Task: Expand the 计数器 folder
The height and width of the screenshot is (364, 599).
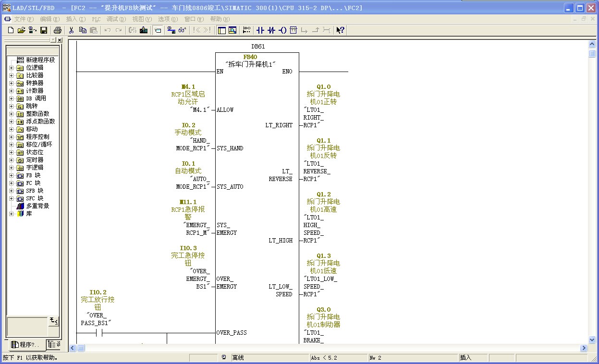Action: [12, 91]
